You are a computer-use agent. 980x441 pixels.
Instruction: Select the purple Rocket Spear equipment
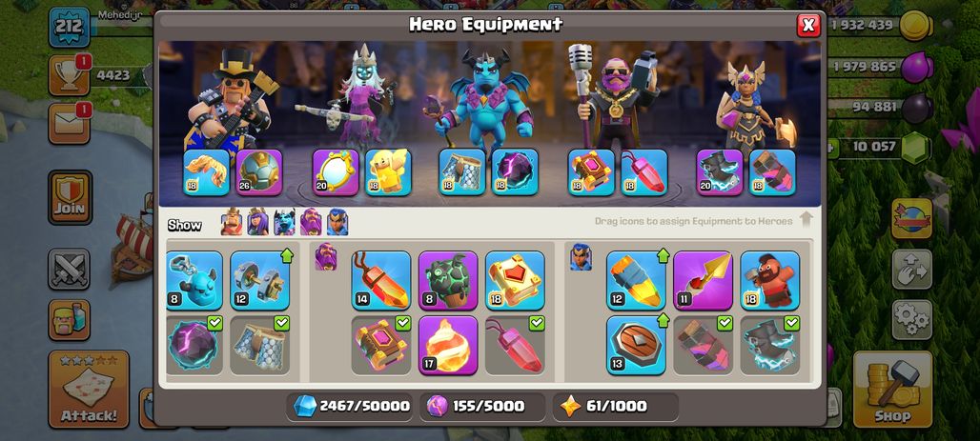703,280
